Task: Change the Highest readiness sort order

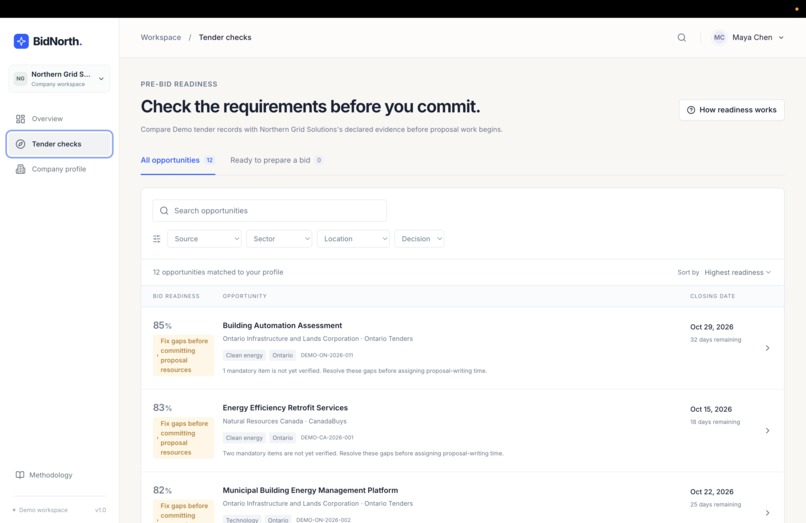Action: point(738,273)
